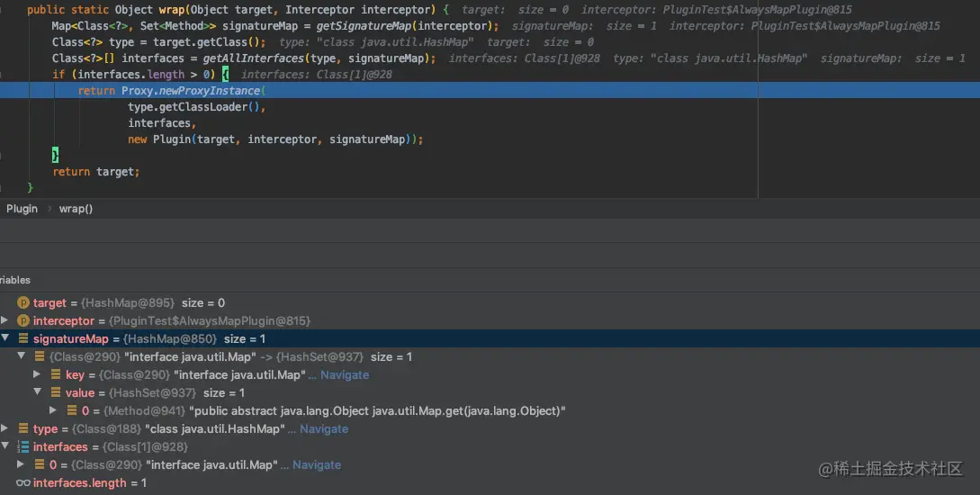This screenshot has width=980, height=495.
Task: Navigate to interfaces element 0 Map class
Action: (x=317, y=465)
